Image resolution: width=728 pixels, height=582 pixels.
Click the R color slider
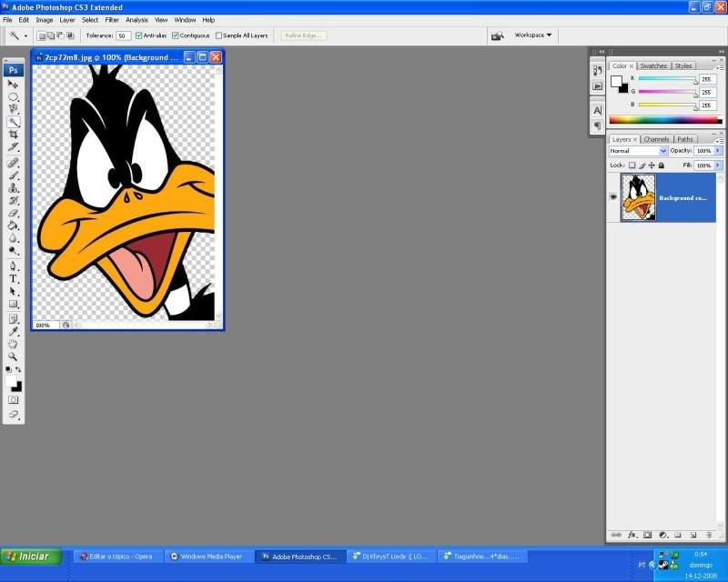[x=667, y=79]
